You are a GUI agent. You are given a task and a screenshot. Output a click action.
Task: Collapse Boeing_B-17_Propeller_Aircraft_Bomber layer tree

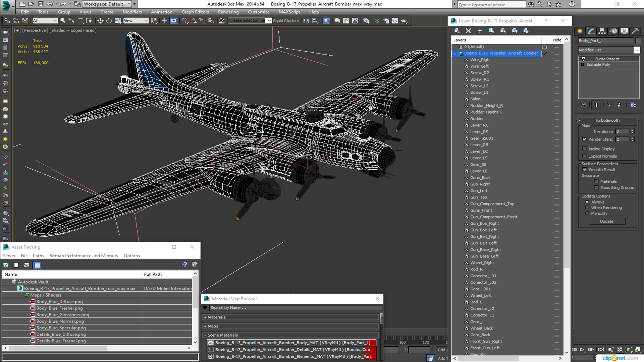[x=455, y=53]
